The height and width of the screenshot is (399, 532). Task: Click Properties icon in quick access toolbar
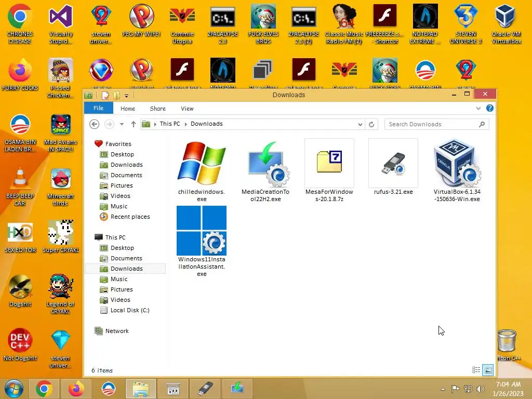105,96
